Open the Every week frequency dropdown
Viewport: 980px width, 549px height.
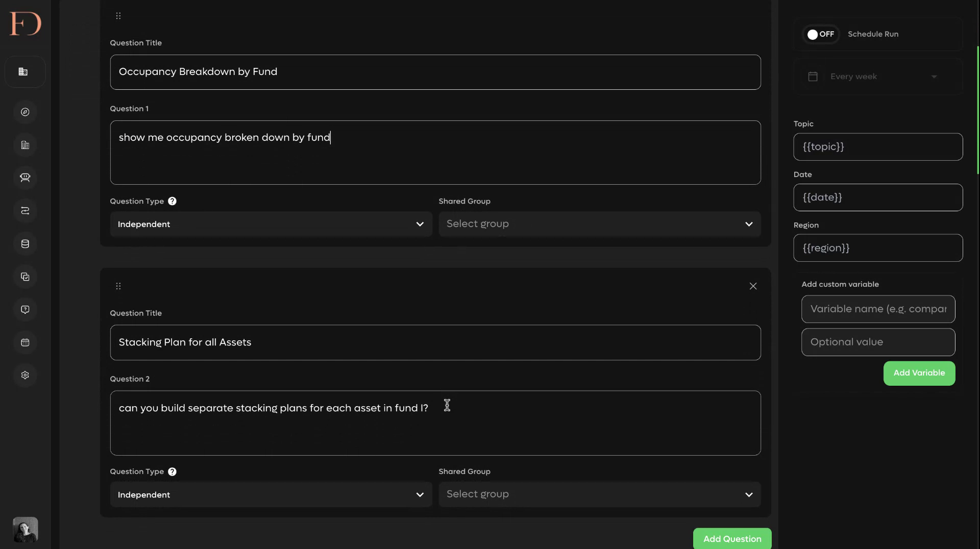pyautogui.click(x=878, y=77)
